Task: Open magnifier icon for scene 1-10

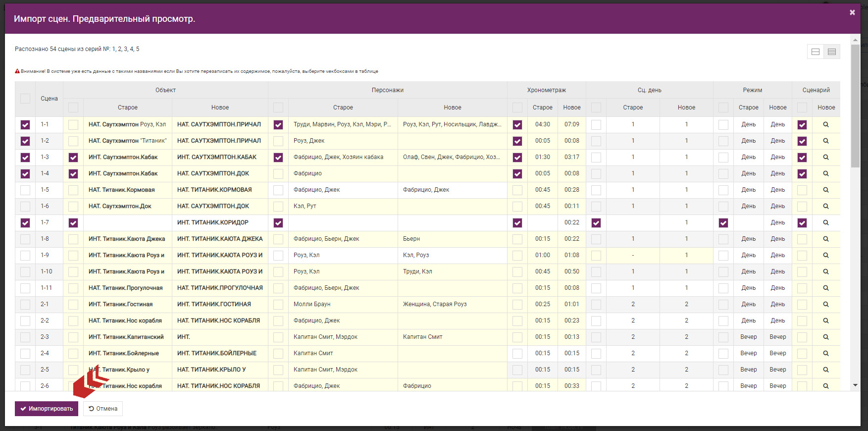Action: coord(826,272)
